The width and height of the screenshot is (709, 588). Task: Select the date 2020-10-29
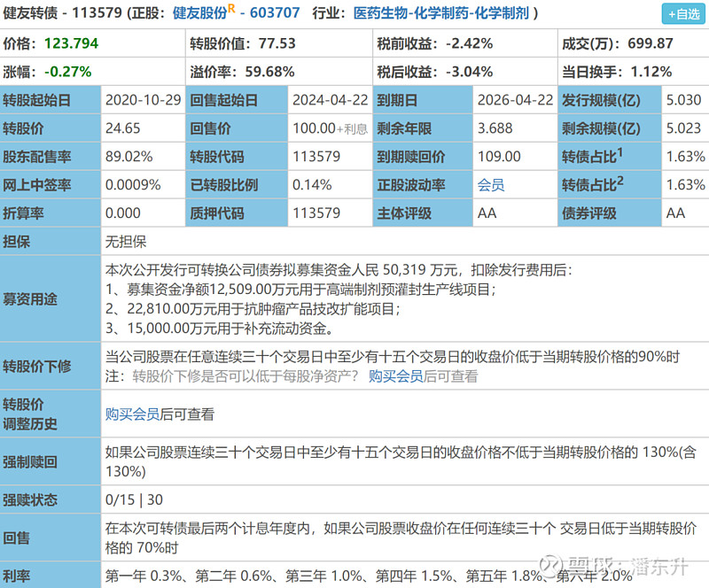pos(144,100)
